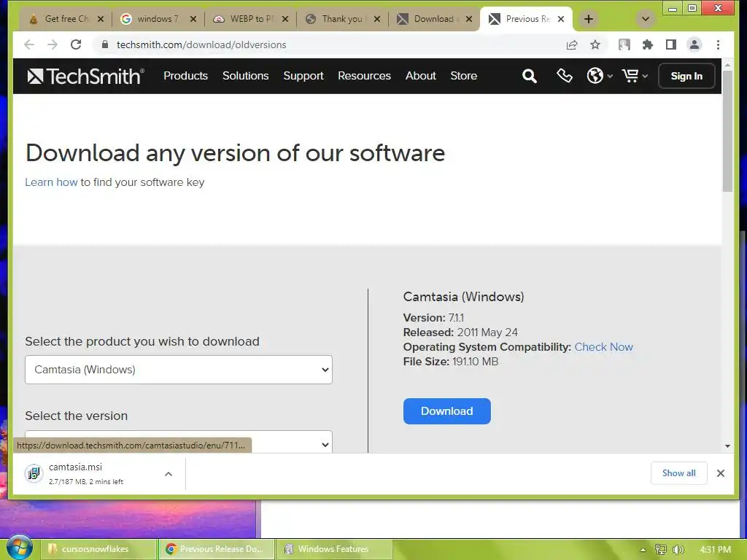Open the Windows Start orb
The width and height of the screenshot is (747, 560).
pos(19,548)
